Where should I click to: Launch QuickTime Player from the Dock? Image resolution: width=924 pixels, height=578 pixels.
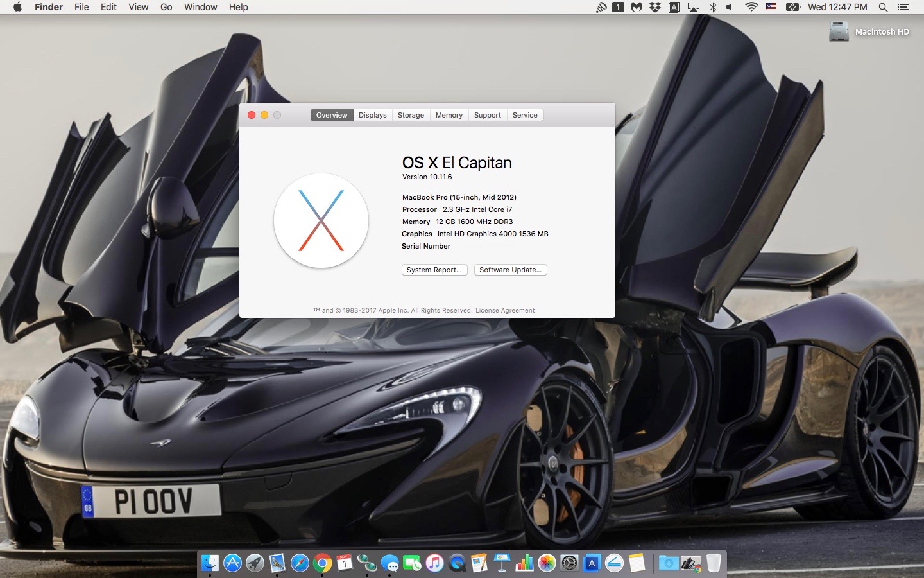click(457, 563)
